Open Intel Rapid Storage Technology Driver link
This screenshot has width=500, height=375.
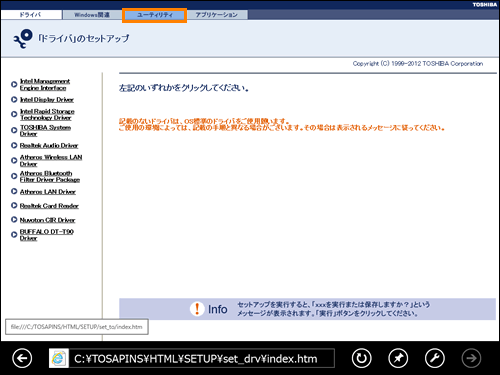[47, 114]
